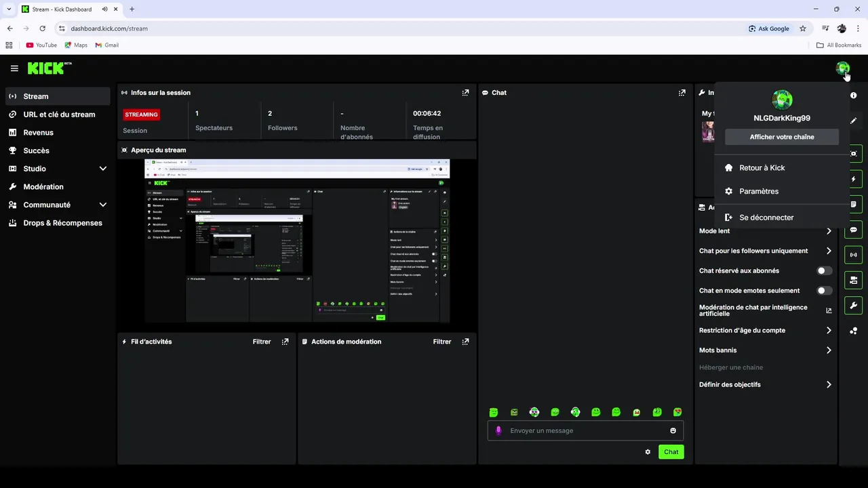Reload the page in the browser
This screenshot has width=868, height=488.
[43, 28]
